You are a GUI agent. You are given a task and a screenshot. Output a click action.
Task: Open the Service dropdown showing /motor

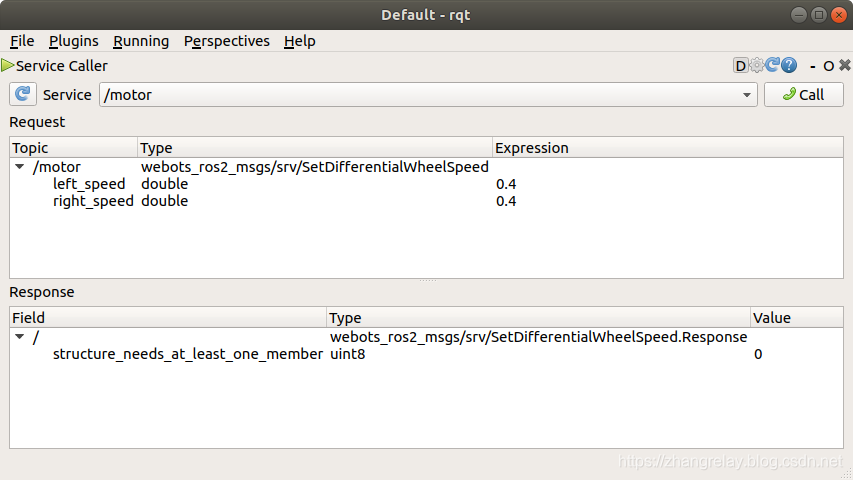pos(428,95)
